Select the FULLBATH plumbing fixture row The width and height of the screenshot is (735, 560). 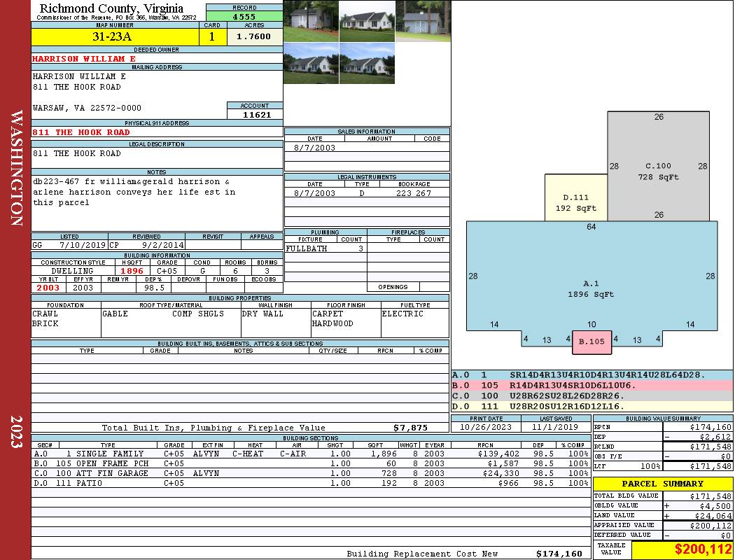325,248
